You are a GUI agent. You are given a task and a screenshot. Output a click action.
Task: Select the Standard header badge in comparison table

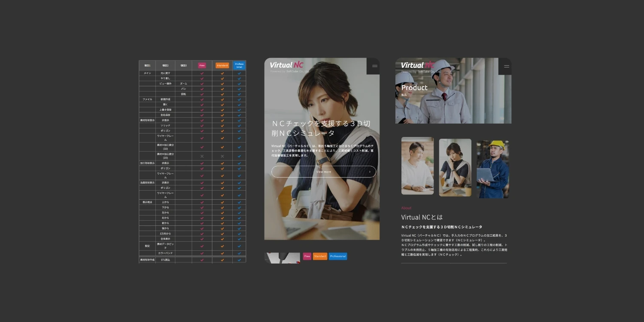click(x=222, y=66)
